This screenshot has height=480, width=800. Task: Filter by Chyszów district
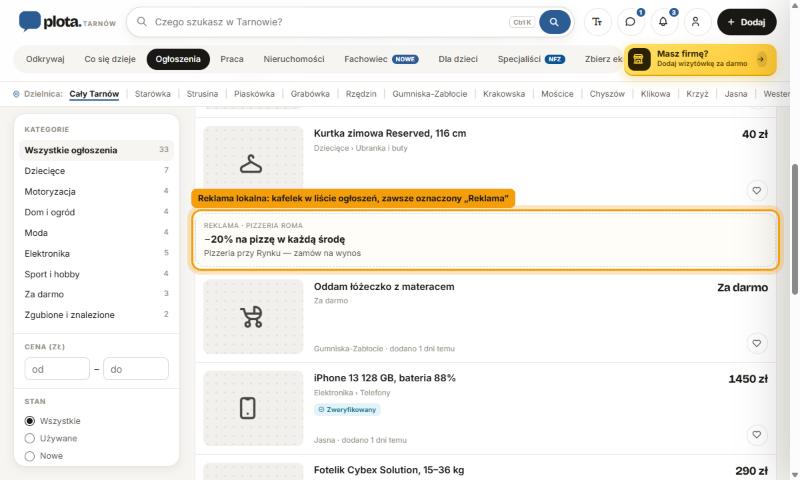click(x=607, y=94)
